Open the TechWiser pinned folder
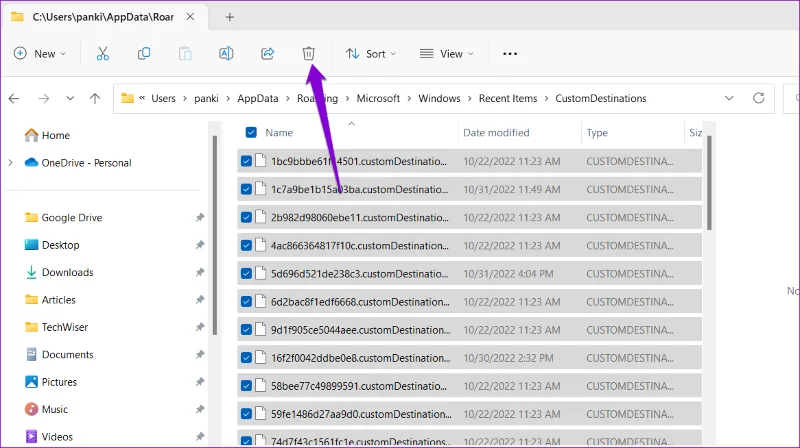The image size is (800, 448). [x=56, y=327]
